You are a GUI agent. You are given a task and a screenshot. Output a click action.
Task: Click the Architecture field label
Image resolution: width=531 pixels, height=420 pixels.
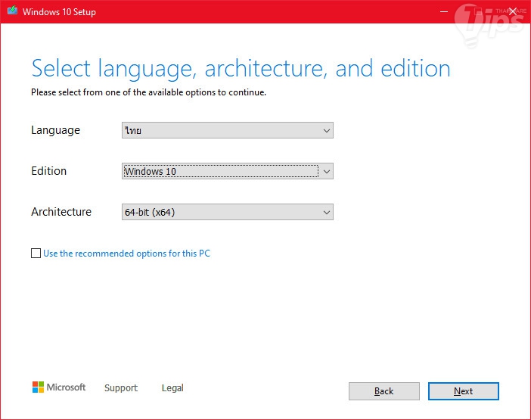click(x=61, y=212)
